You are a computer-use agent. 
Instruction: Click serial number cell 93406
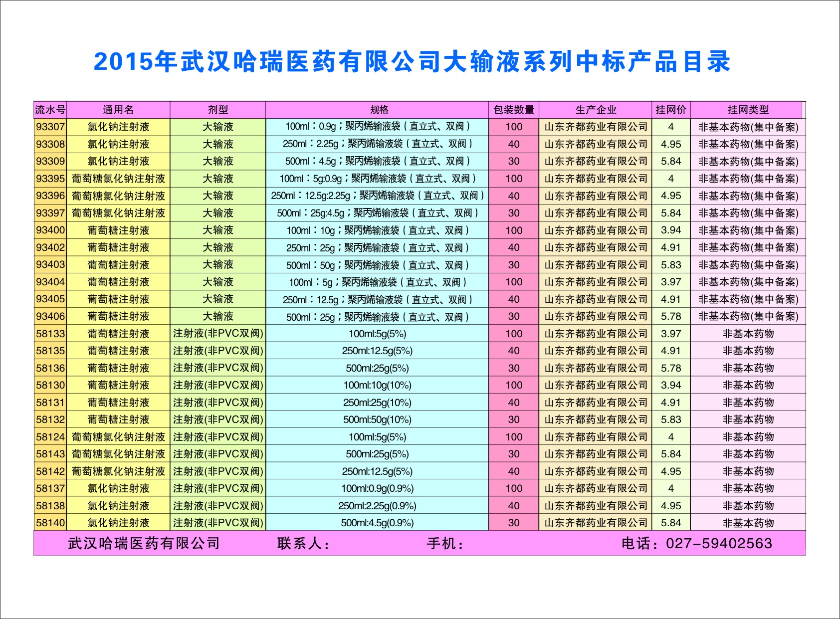click(50, 316)
